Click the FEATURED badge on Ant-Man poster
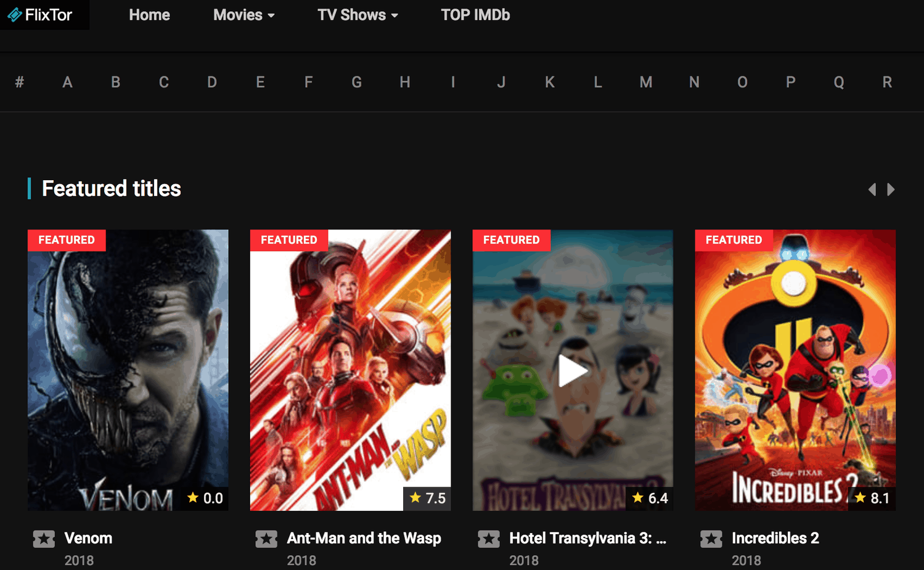This screenshot has height=570, width=924. pos(289,240)
